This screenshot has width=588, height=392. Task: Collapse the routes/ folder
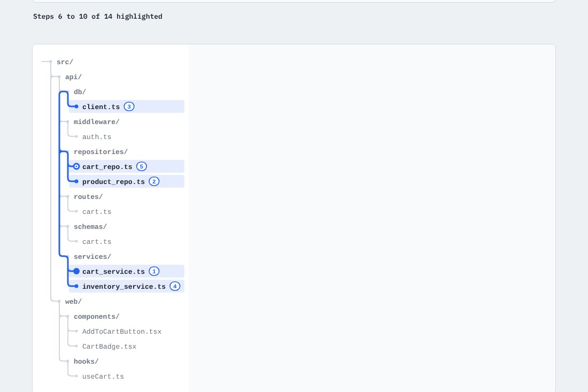coord(88,197)
